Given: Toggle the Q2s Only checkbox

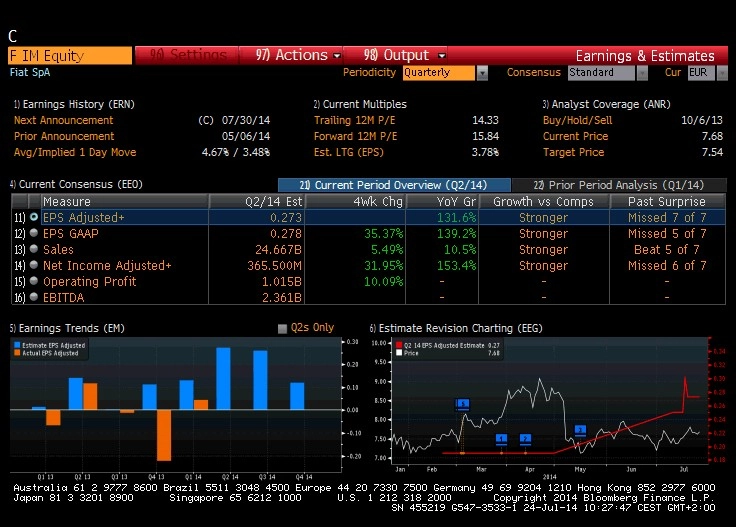Looking at the screenshot, I should tap(282, 328).
